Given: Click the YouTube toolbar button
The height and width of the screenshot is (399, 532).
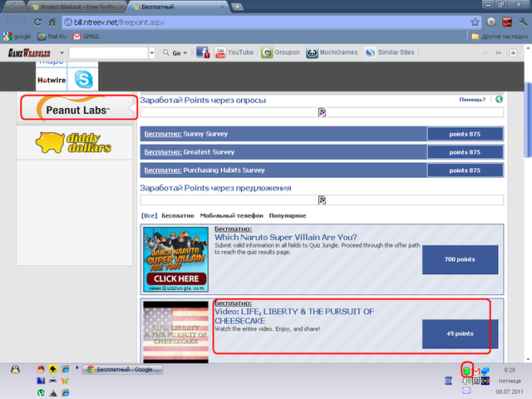Looking at the screenshot, I should 235,52.
